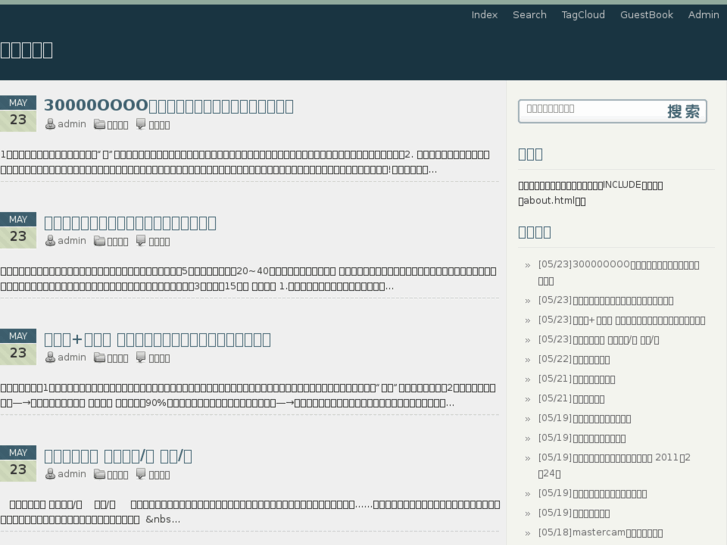Click the comment icon on the 300000000 post
727x545 pixels.
141,124
